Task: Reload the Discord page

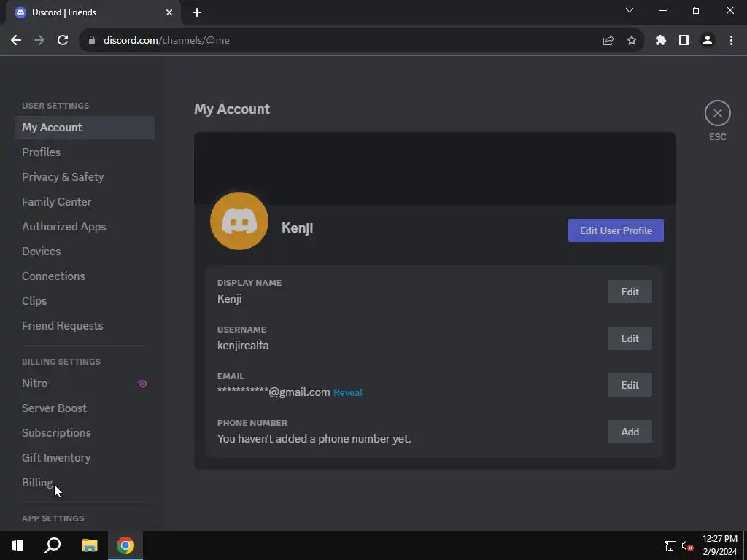Action: click(63, 41)
